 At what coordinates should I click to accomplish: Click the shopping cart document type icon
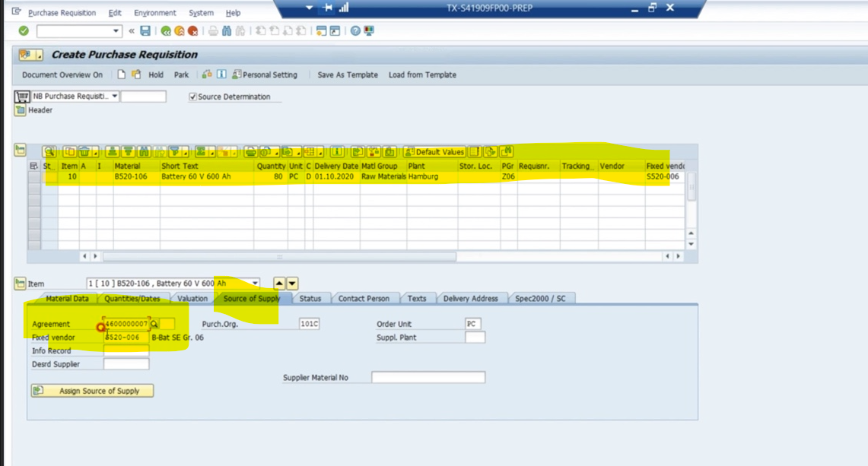[22, 97]
